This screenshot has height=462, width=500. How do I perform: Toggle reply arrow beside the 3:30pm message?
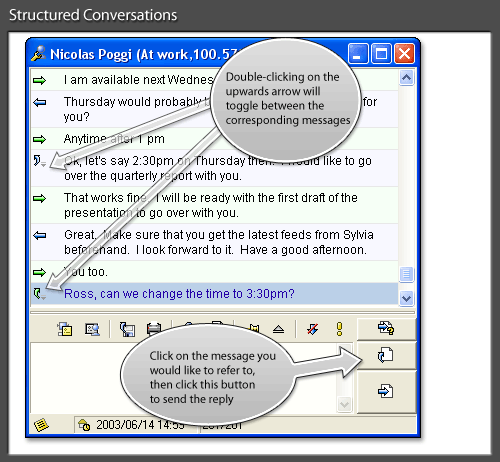(x=39, y=294)
